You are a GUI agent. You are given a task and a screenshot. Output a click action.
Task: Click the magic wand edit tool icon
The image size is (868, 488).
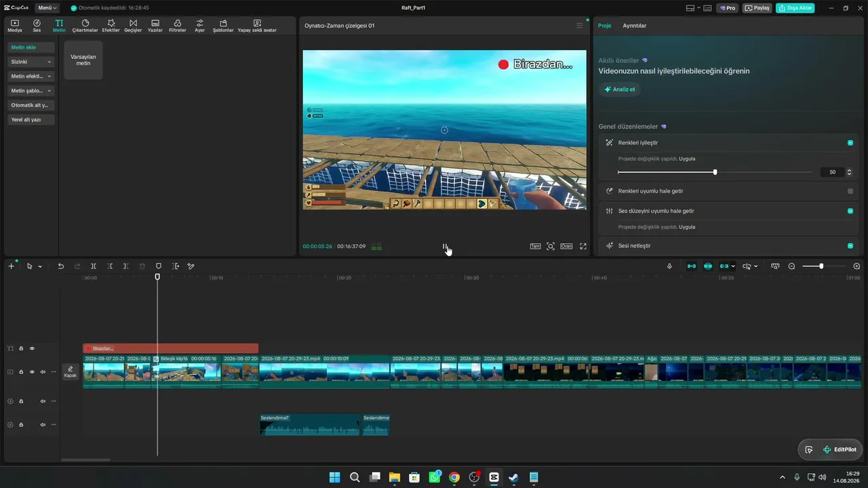point(191,266)
